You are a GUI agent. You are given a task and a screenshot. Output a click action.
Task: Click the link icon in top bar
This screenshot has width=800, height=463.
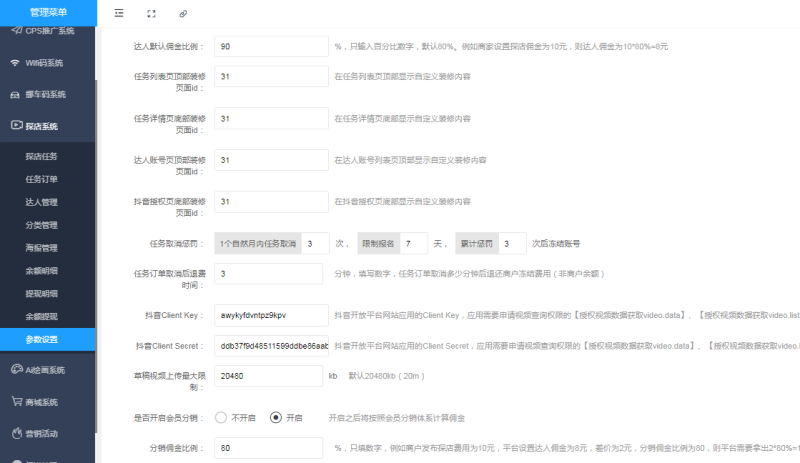click(182, 14)
